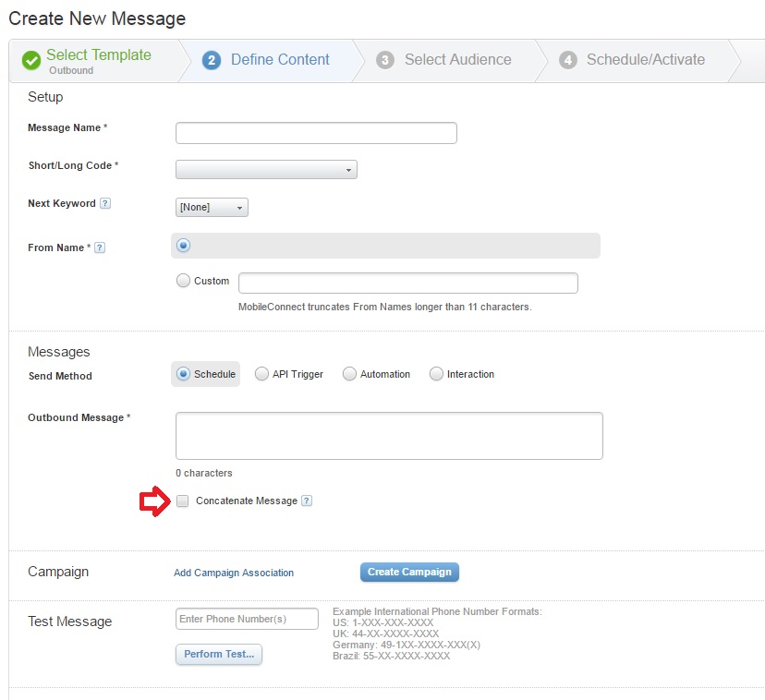Screen dimensions: 765x700
Task: Pick the Interaction send method option
Action: (x=436, y=374)
